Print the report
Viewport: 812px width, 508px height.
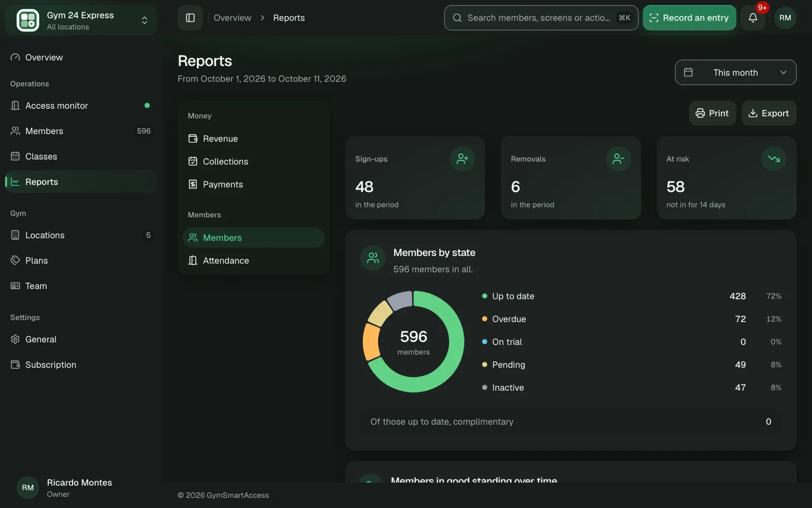(712, 113)
